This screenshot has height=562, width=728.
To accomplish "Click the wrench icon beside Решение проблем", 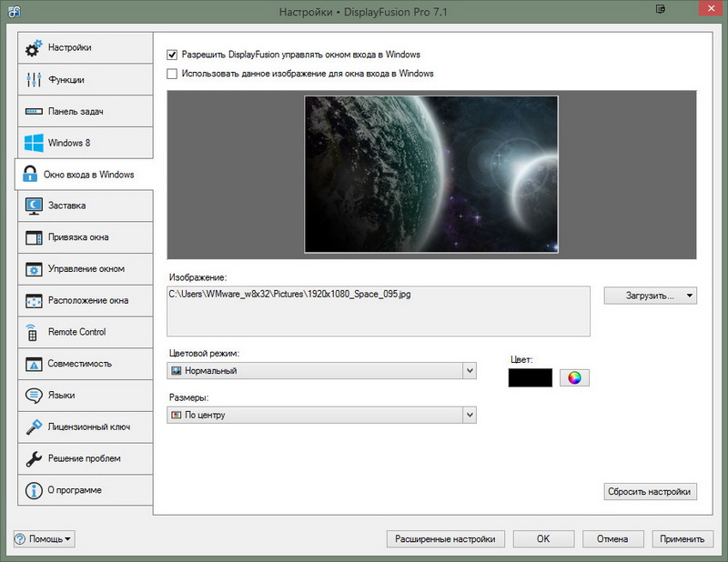I will click(x=34, y=458).
